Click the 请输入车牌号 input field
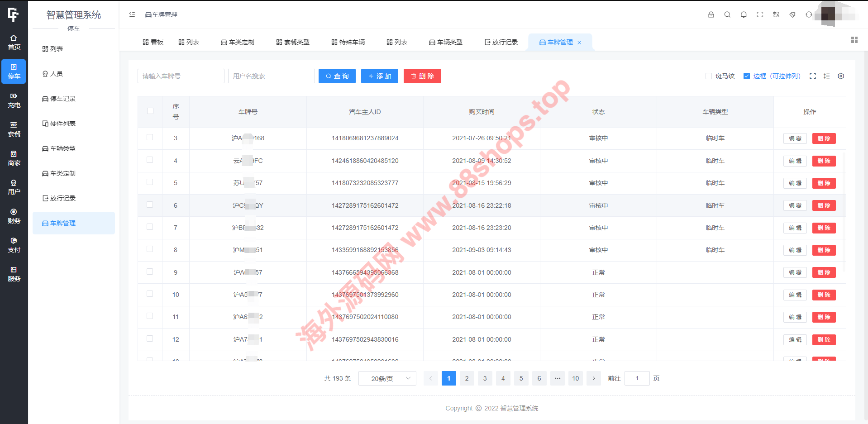 [181, 76]
